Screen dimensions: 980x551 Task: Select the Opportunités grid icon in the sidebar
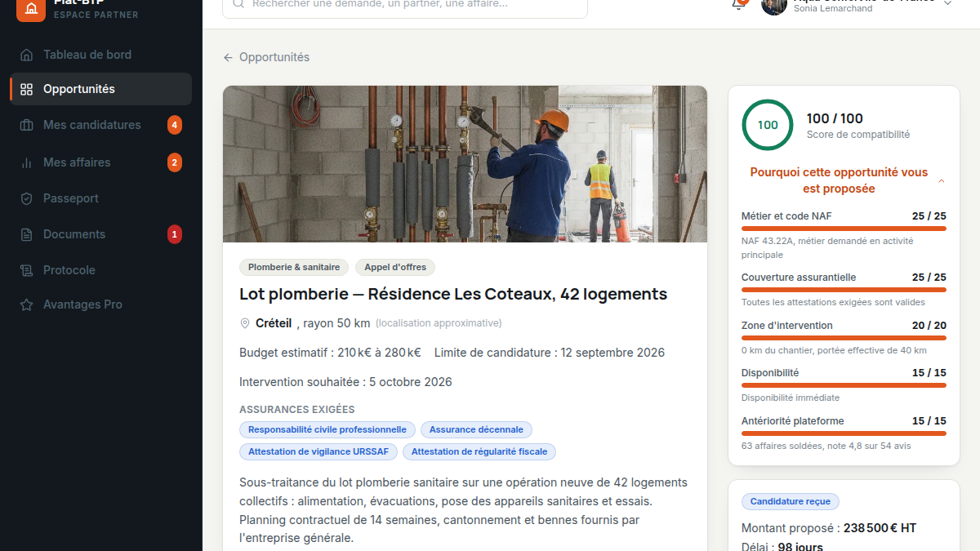click(27, 89)
